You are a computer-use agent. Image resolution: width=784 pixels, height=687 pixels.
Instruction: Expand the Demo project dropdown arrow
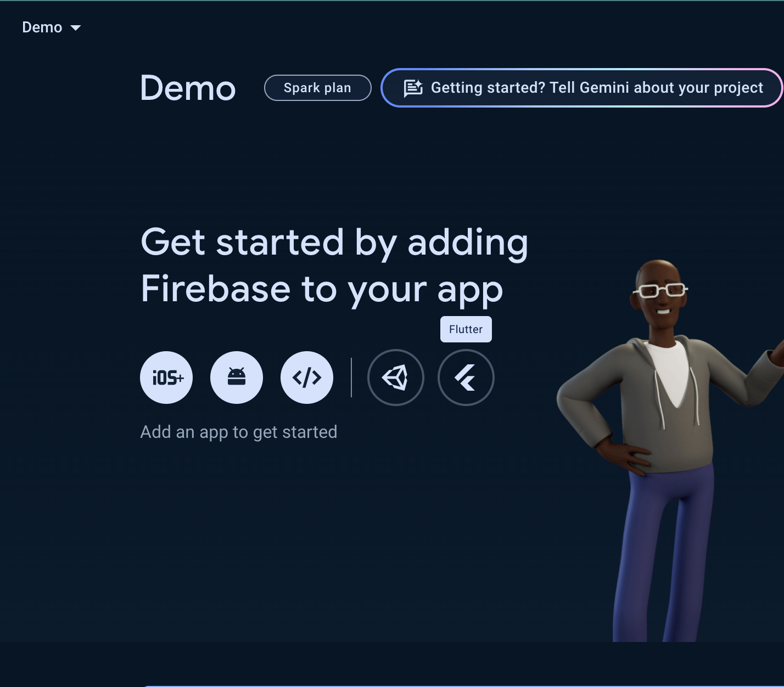pyautogui.click(x=76, y=28)
